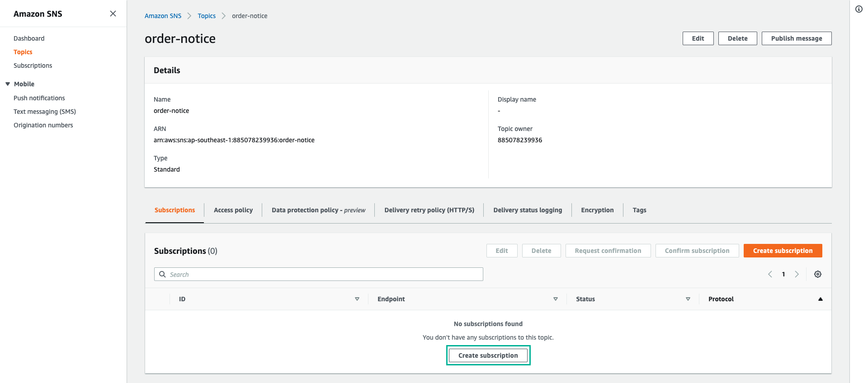Screen dimensions: 868x383
Task: Click the topic ARN value text
Action: (234, 140)
